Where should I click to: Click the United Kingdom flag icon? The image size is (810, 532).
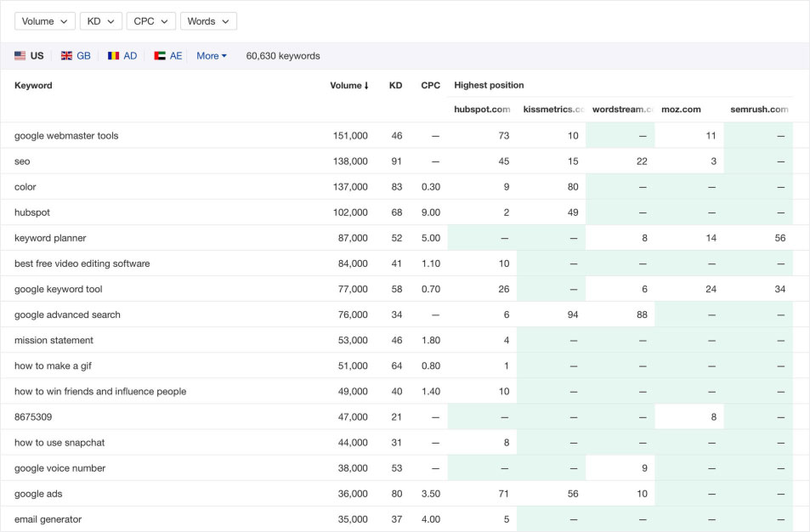[66, 56]
